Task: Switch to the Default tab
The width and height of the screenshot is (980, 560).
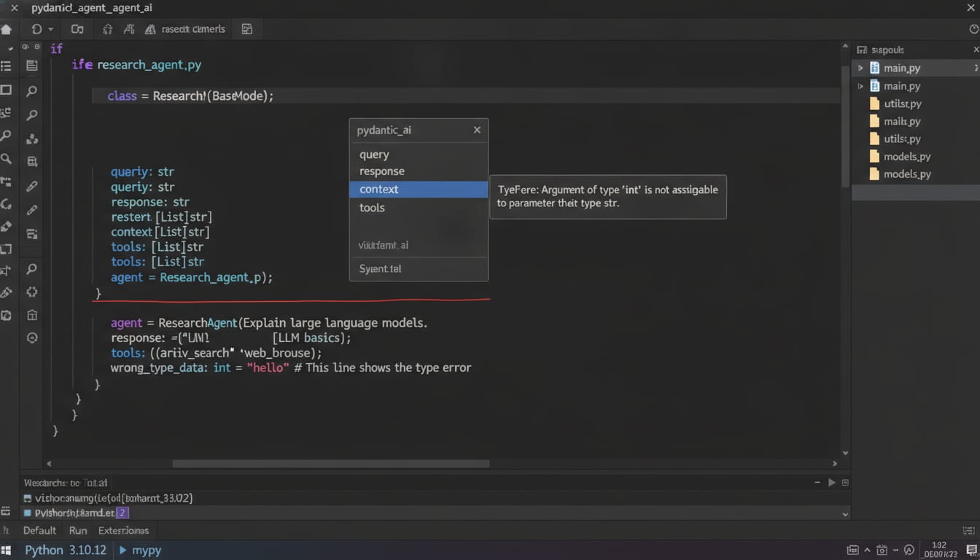Action: pos(39,530)
